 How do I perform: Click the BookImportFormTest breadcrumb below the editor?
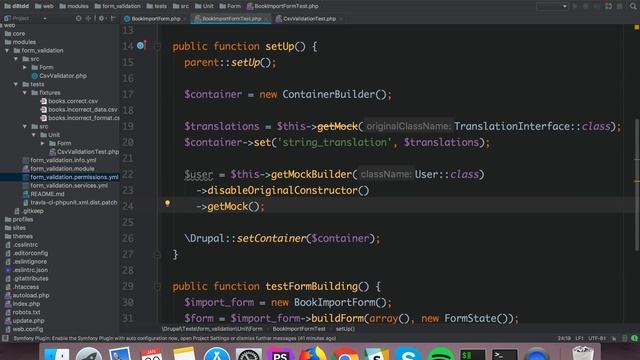tap(299, 329)
